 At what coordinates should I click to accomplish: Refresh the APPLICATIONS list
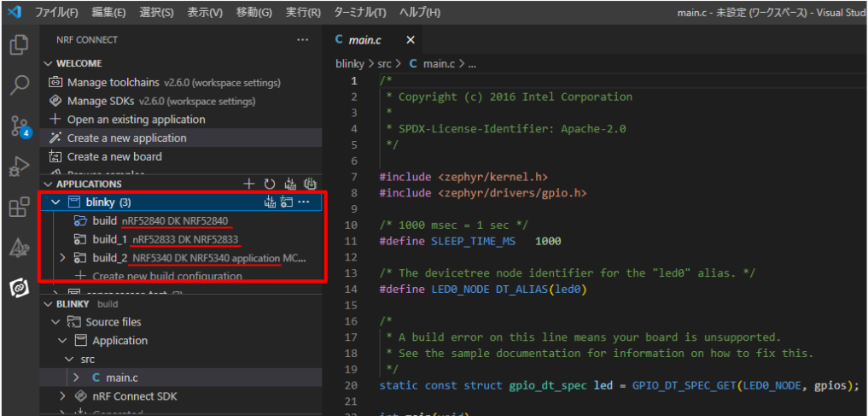click(270, 184)
